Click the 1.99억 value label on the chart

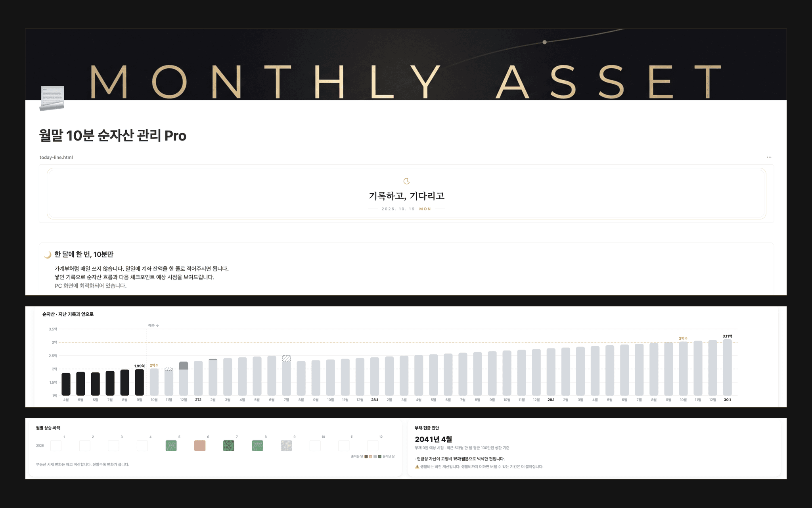click(x=139, y=366)
